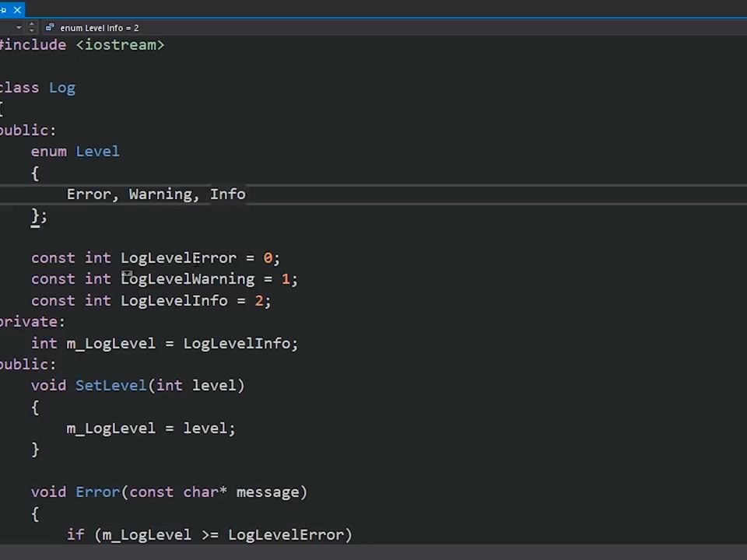747x560 pixels.
Task: Click 'level' on the right of assignment
Action: [x=205, y=429]
